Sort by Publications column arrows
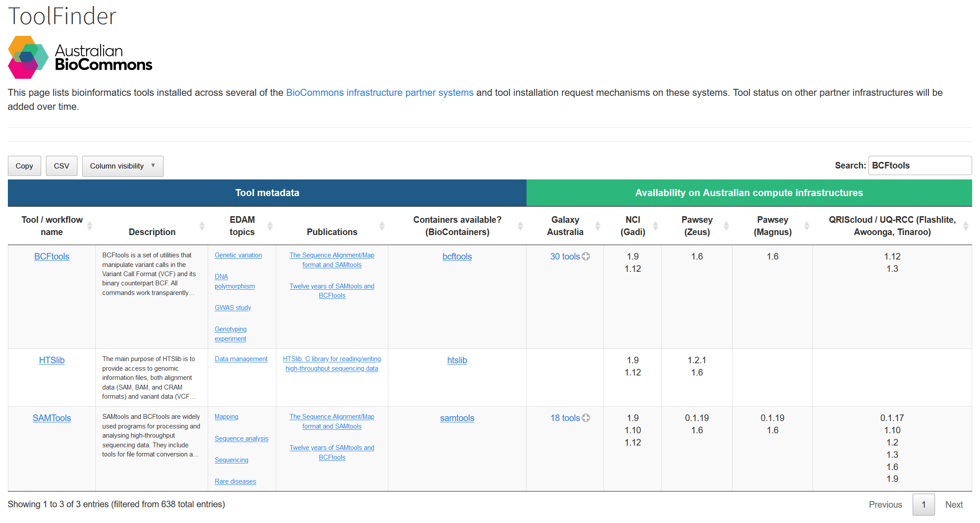The height and width of the screenshot is (523, 980). coord(382,226)
